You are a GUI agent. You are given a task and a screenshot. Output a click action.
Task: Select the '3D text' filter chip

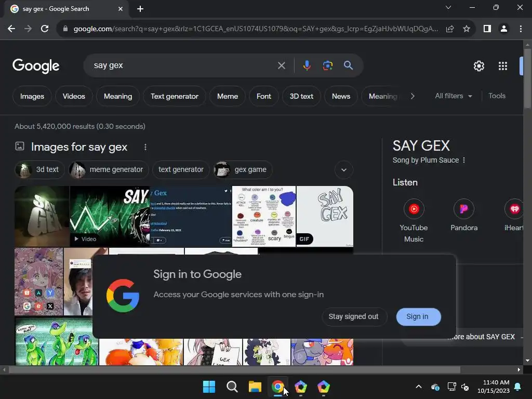click(301, 96)
